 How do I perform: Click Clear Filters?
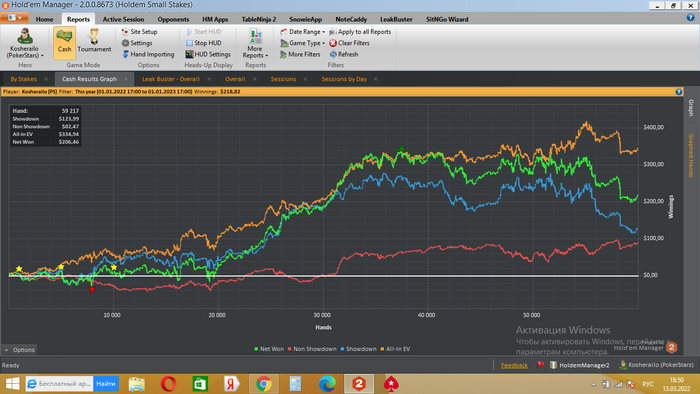click(349, 43)
